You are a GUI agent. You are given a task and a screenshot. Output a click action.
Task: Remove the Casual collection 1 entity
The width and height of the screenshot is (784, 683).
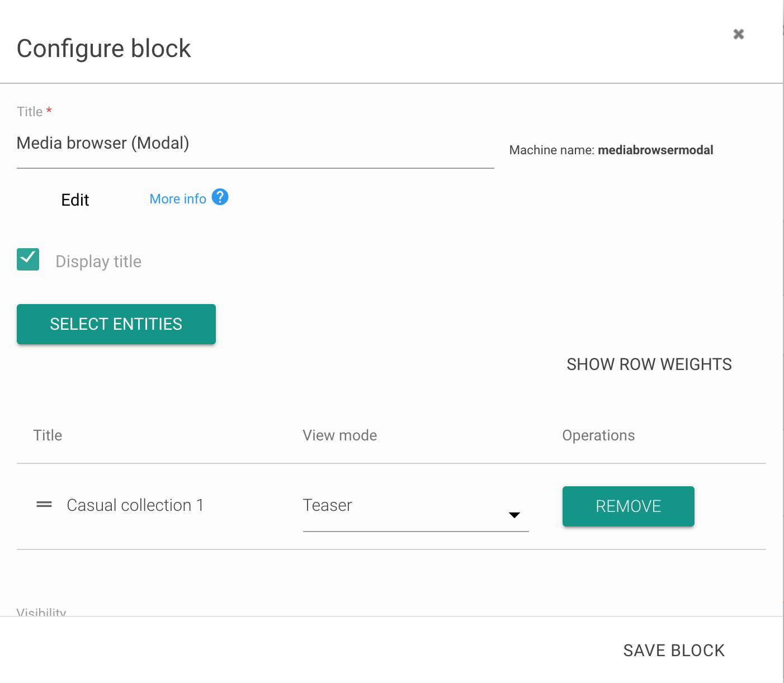628,506
